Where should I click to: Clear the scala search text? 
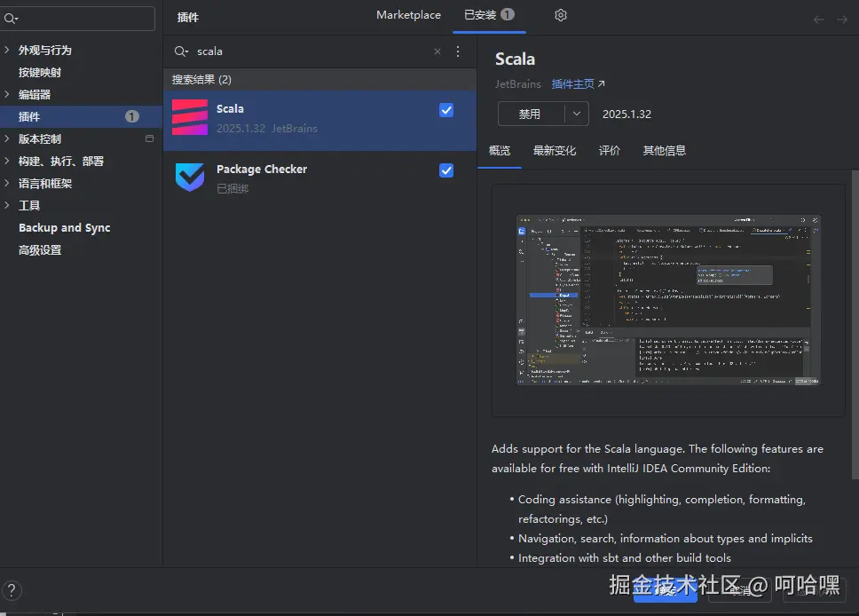[x=437, y=51]
